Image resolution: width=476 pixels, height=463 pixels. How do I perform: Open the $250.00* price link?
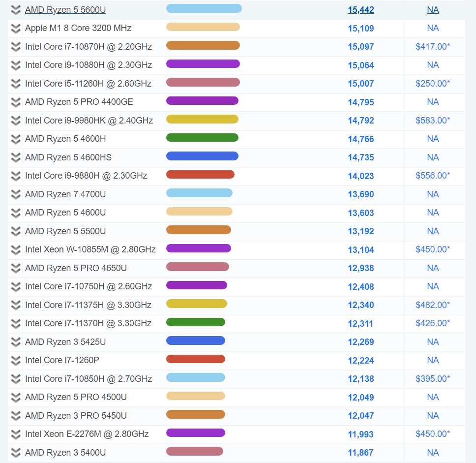click(x=433, y=83)
